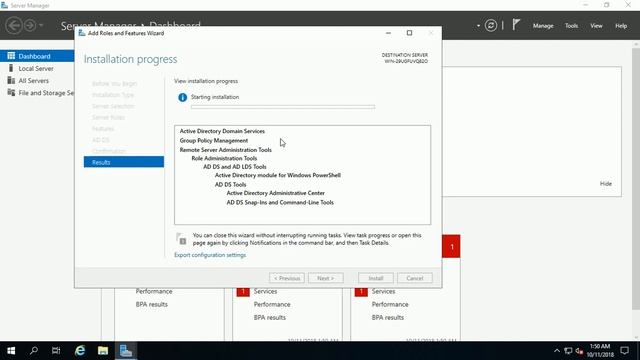The height and width of the screenshot is (360, 640).
Task: Open BPA results in the leftmost tile
Action: click(x=151, y=304)
